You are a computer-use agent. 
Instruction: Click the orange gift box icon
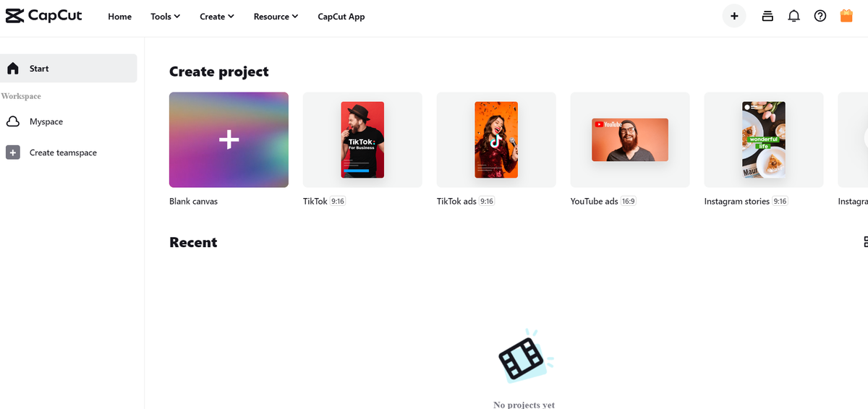point(846,16)
